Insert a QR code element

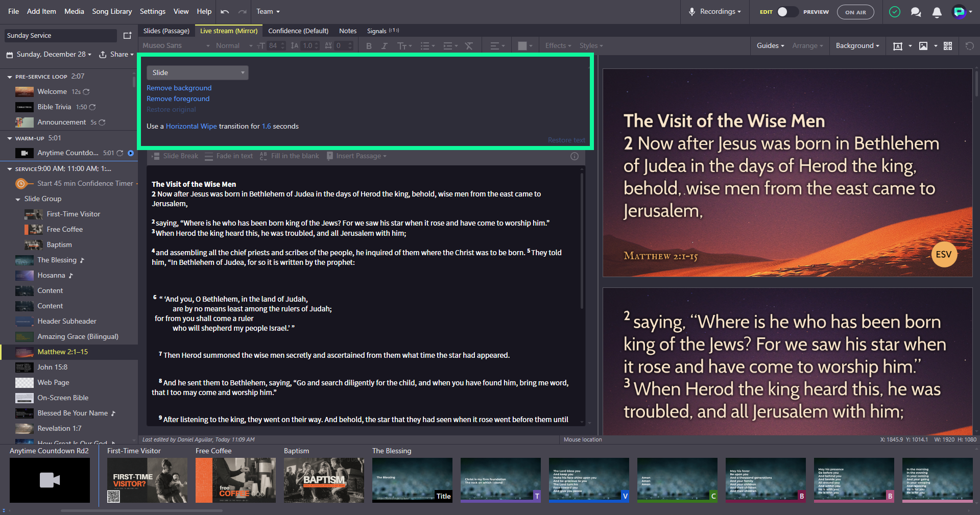click(948, 46)
